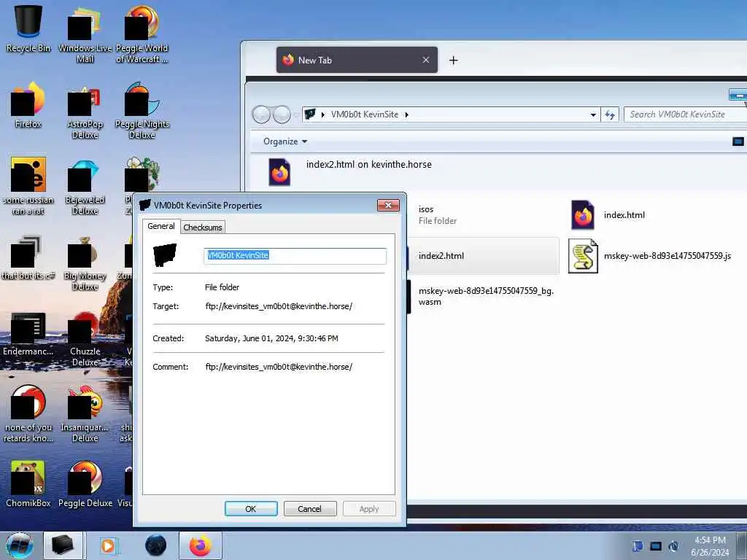Screen dimensions: 747x560
Task: Click the arrow after VM0b0t KevinSite in address bar
Action: click(406, 114)
